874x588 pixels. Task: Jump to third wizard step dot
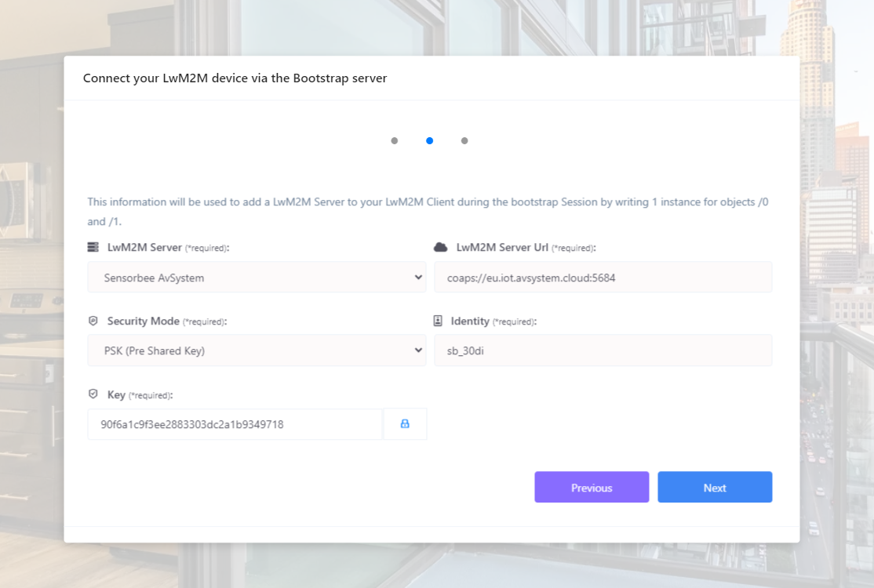(x=464, y=141)
